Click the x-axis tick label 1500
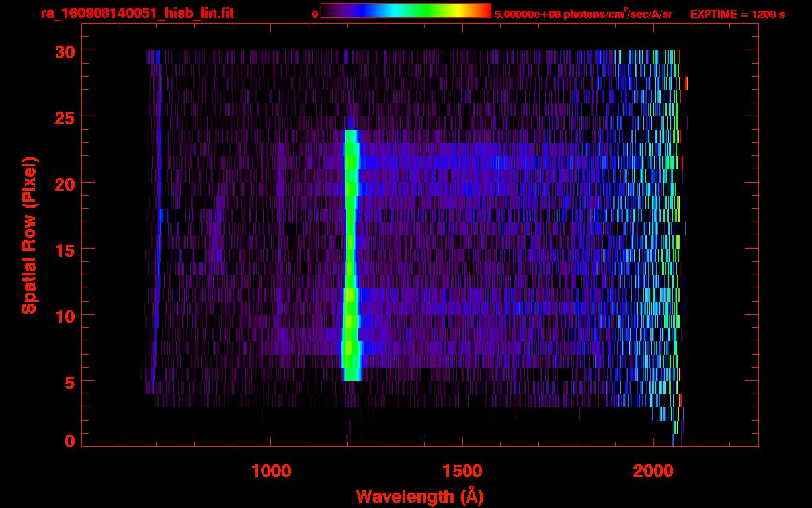The image size is (812, 508). coord(462,470)
